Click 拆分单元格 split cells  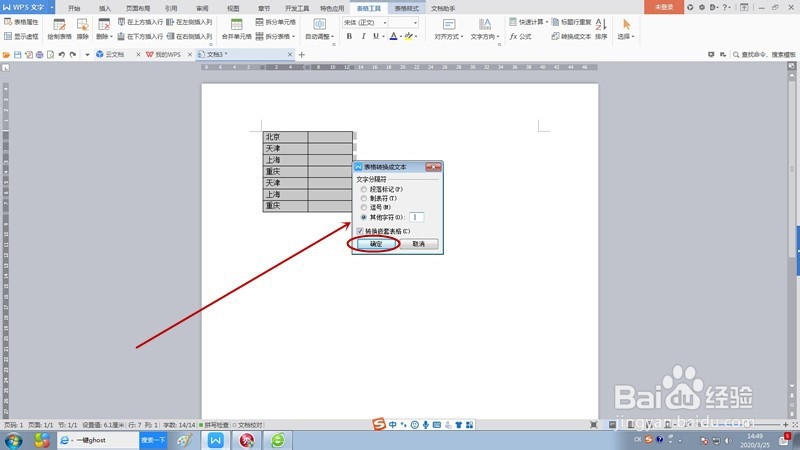(276, 22)
